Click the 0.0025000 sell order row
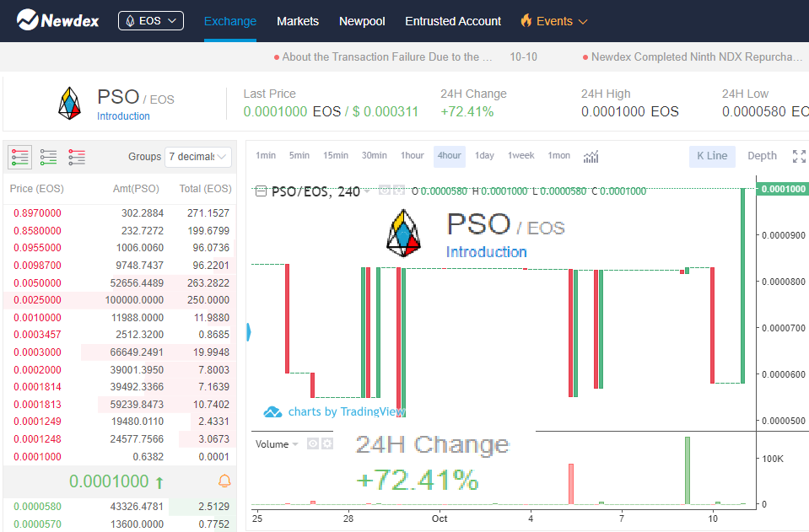 (120, 300)
